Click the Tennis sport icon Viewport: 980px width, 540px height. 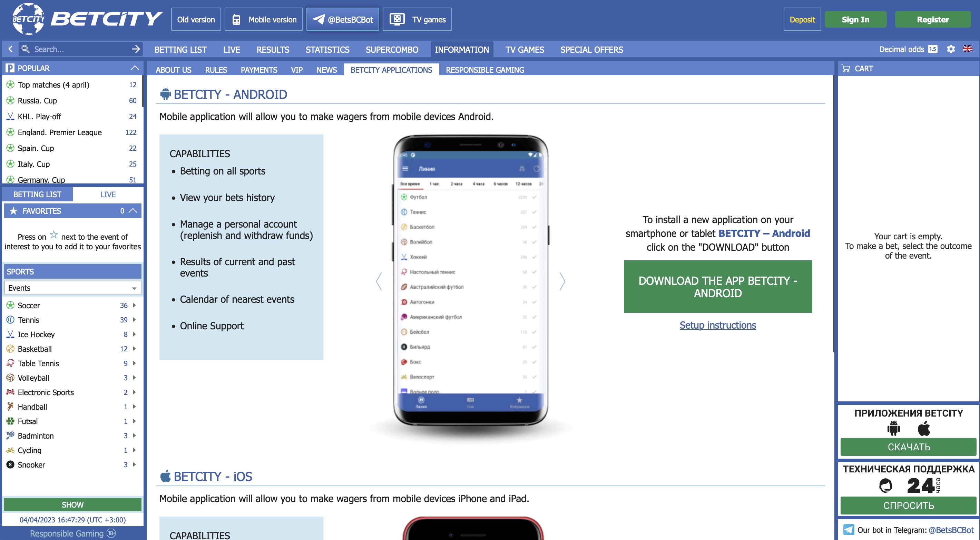coord(10,320)
